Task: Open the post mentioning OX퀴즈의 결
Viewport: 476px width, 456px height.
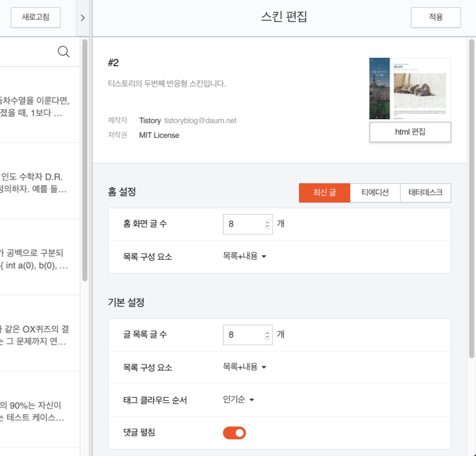Action: 40,333
